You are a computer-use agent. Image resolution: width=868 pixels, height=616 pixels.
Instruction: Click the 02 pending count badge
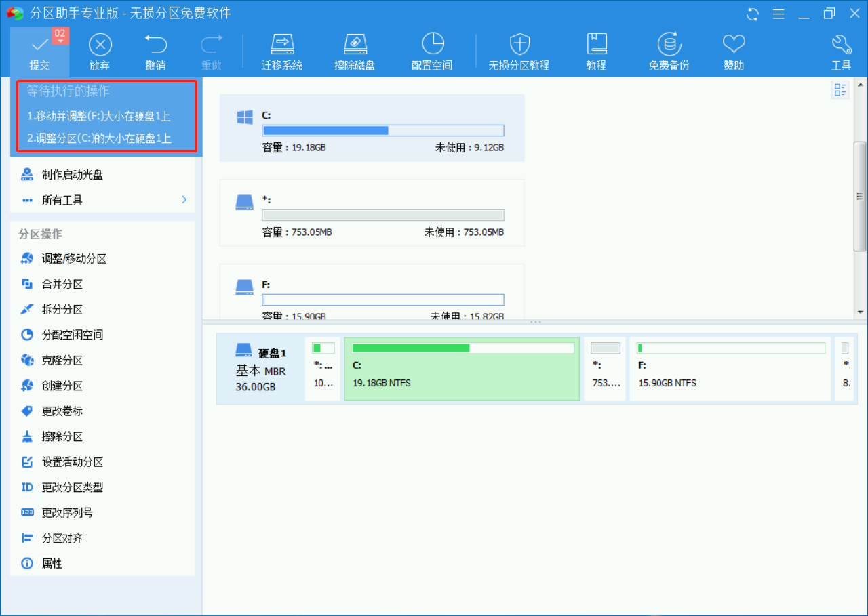coord(60,35)
